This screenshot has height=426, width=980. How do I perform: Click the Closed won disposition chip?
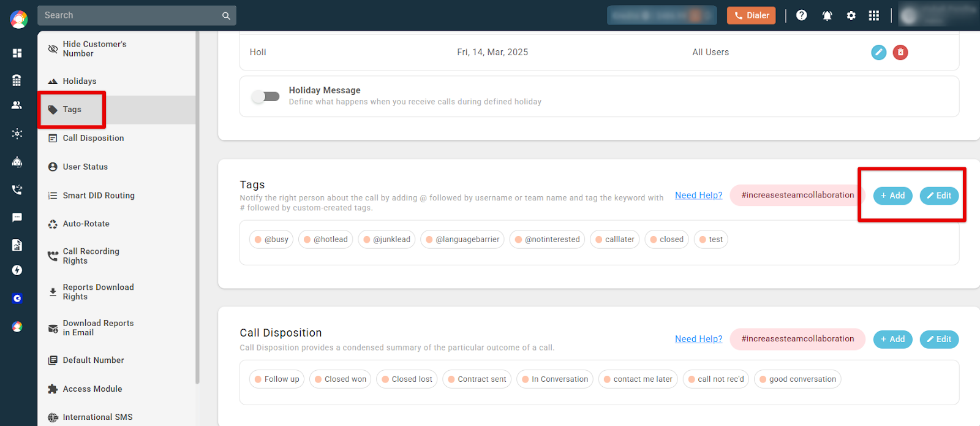[341, 379]
